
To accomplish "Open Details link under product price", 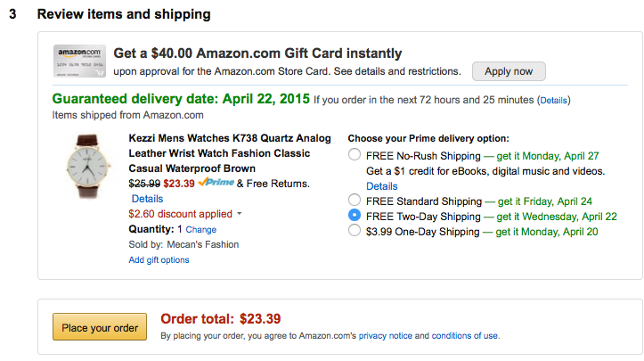I will (147, 199).
